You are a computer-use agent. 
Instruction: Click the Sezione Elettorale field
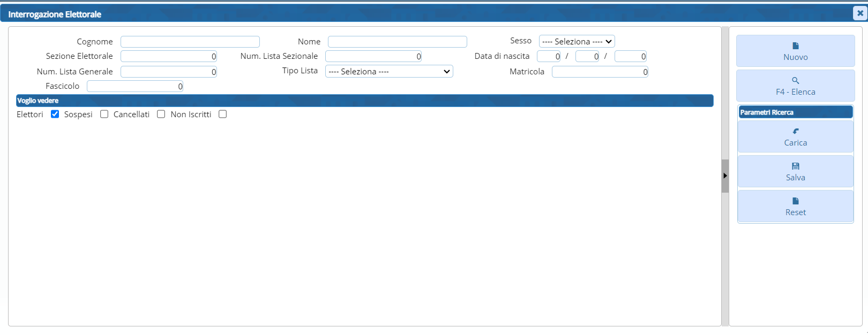point(168,56)
